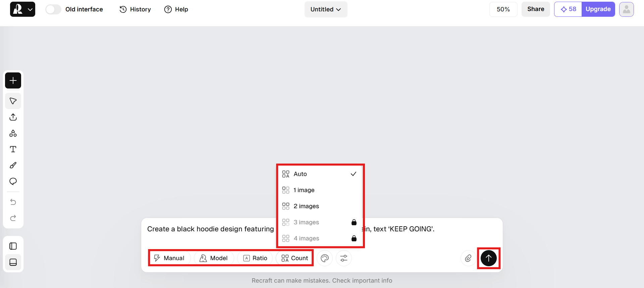Click inside the hoodie prompt text field
Viewport: 644px width, 288px height.
[x=322, y=229]
